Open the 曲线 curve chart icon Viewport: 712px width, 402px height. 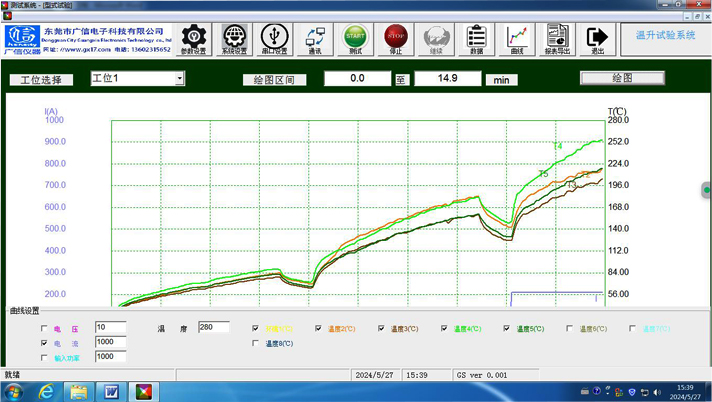[x=517, y=40]
